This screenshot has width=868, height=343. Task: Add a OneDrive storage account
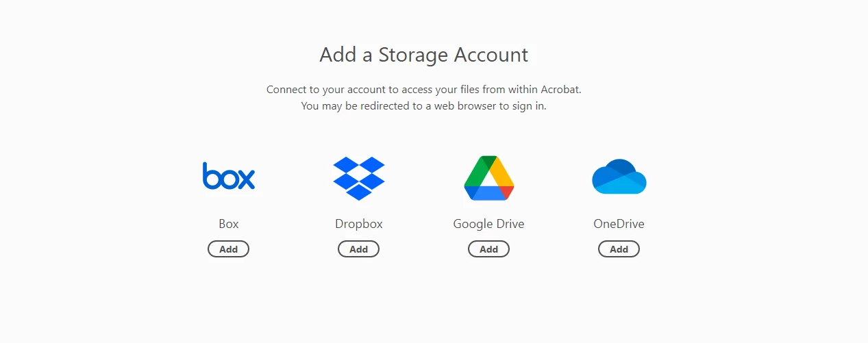[x=619, y=249]
